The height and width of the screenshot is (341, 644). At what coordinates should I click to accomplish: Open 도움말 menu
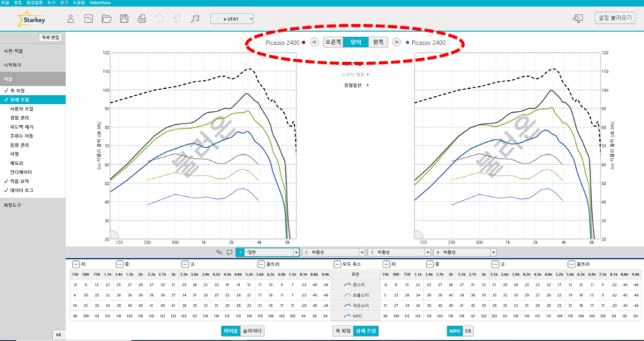(79, 3)
